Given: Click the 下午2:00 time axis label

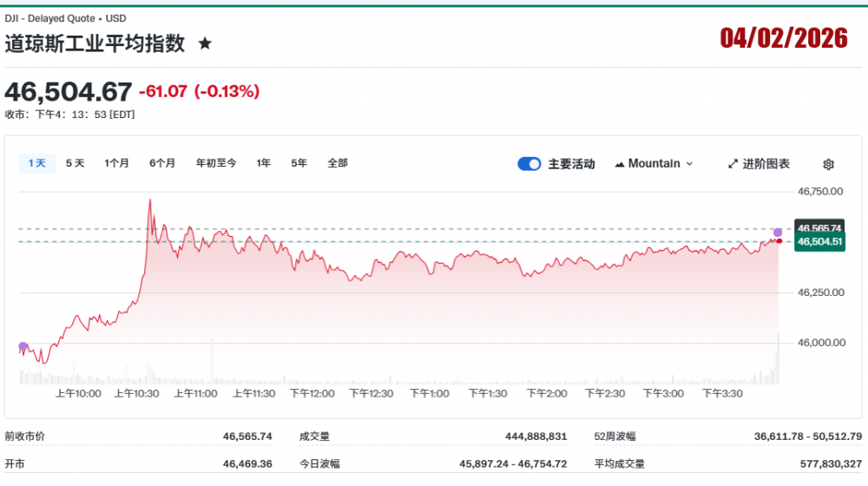Looking at the screenshot, I should click(546, 393).
